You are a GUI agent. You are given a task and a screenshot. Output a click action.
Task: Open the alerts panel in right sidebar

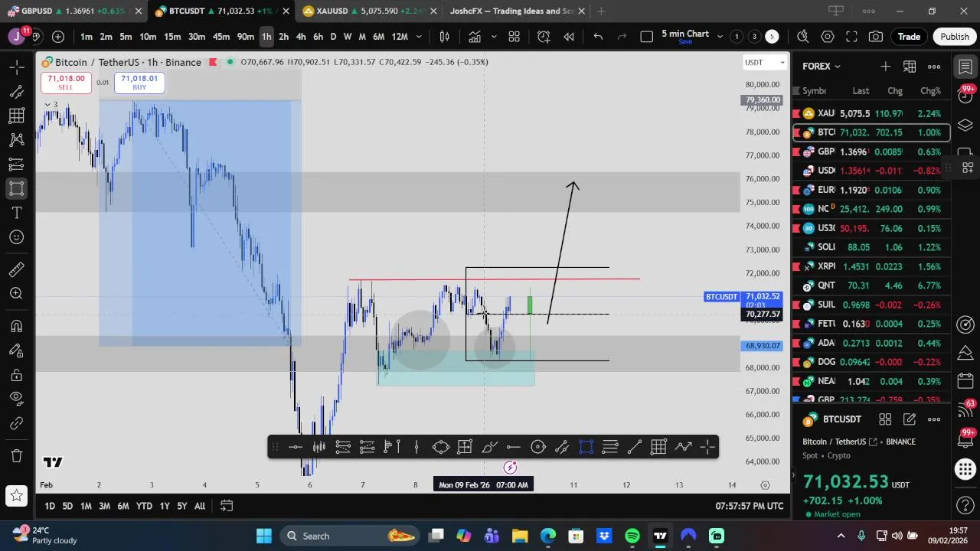click(x=965, y=94)
